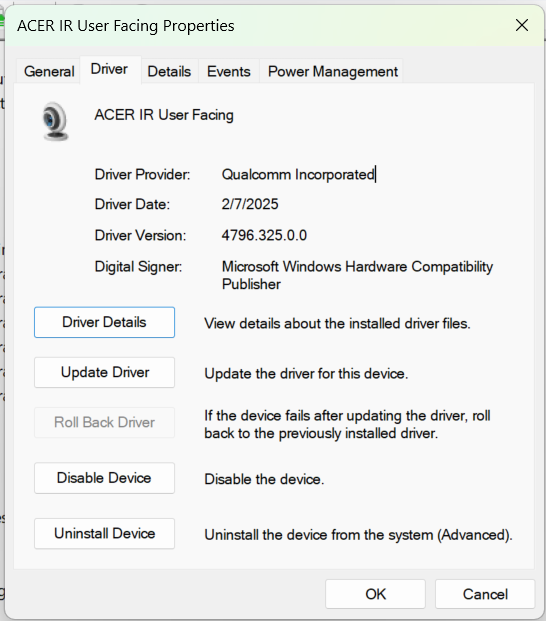546x621 pixels.
Task: Click the Update Driver button
Action: click(x=105, y=372)
